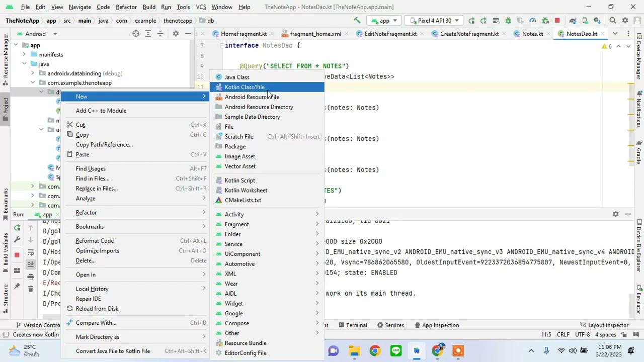Open Services tool window button

point(390,325)
